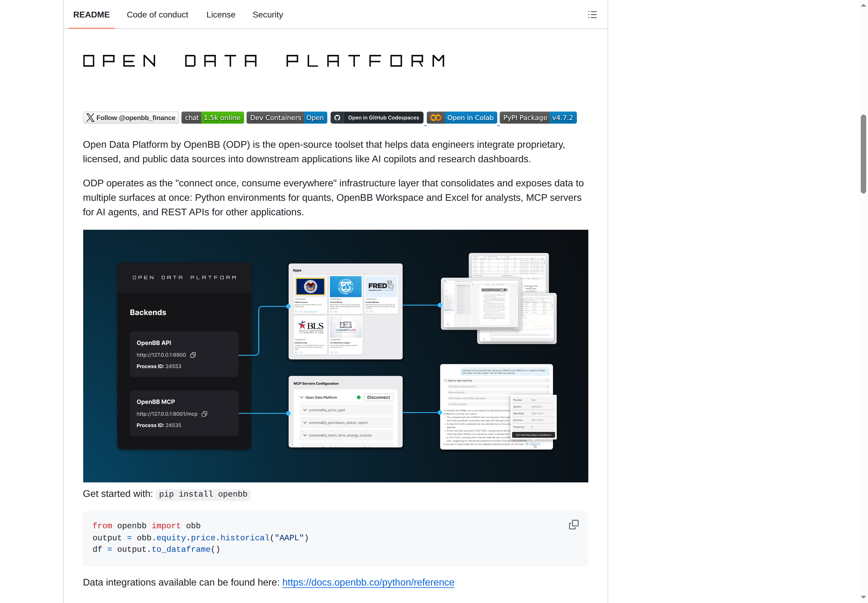Click the 'pip install openbb' inline code
868x603 pixels.
point(203,494)
